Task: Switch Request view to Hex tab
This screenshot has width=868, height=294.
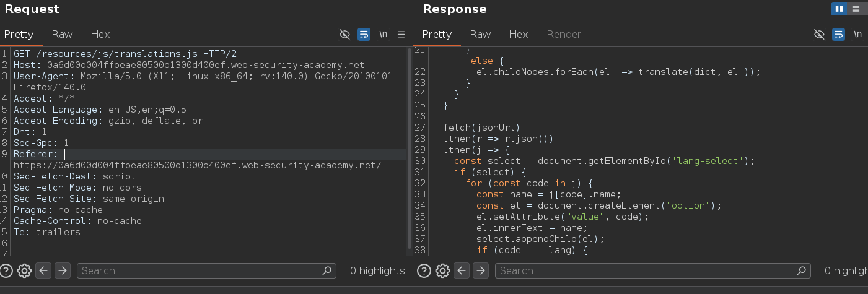Action: [100, 34]
